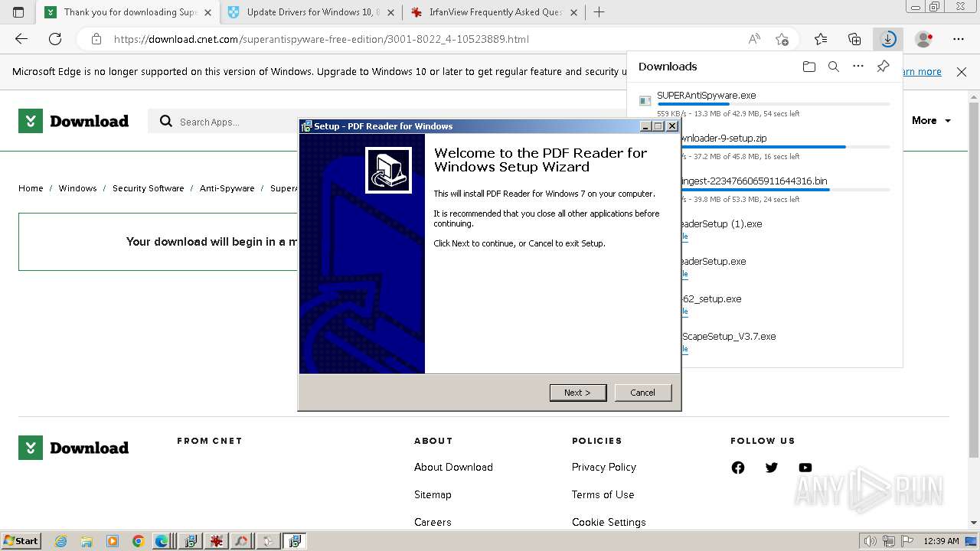Open more options in the Downloads panel
Image resolution: width=980 pixels, height=551 pixels.
[x=858, y=67]
